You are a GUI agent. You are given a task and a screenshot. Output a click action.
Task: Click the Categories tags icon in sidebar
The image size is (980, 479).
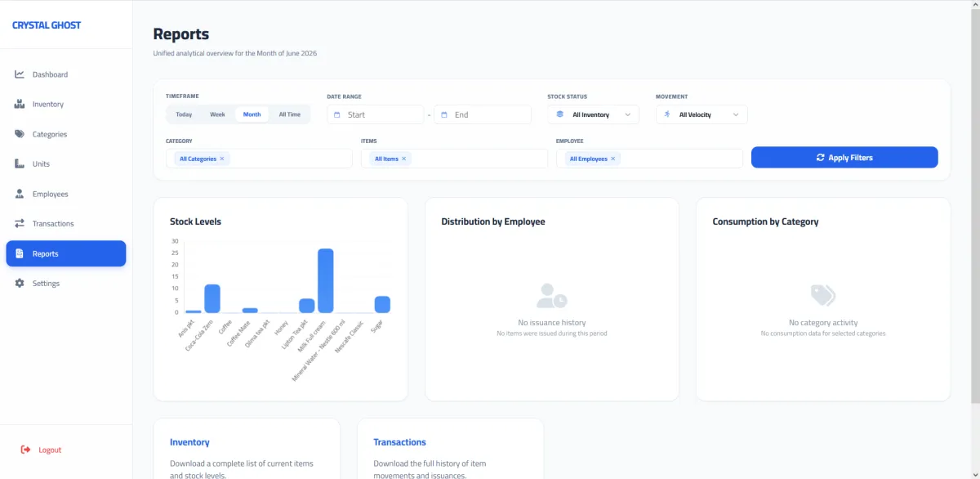20,134
